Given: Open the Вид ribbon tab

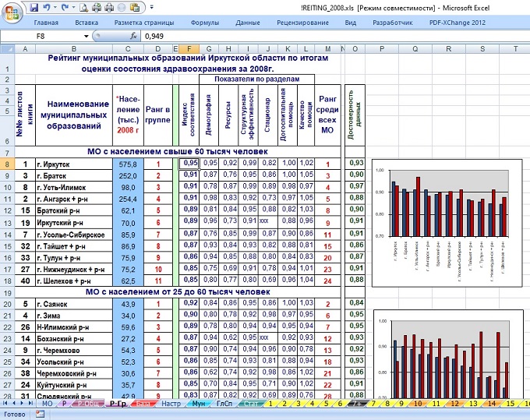Looking at the screenshot, I should pyautogui.click(x=351, y=23).
